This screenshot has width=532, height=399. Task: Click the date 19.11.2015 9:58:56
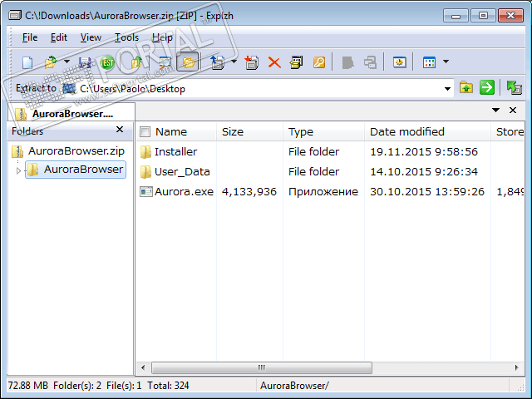coord(424,151)
